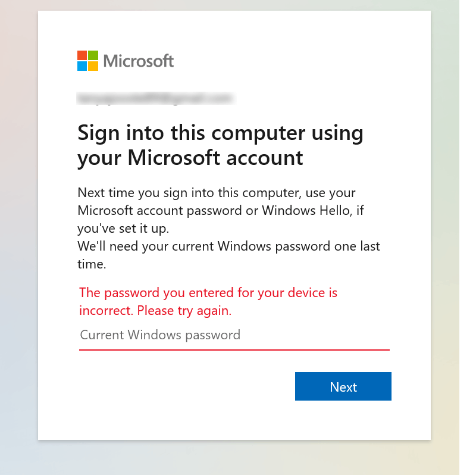Click the 'We'll need your current Windows password' sentence
476x475 pixels.
click(228, 255)
